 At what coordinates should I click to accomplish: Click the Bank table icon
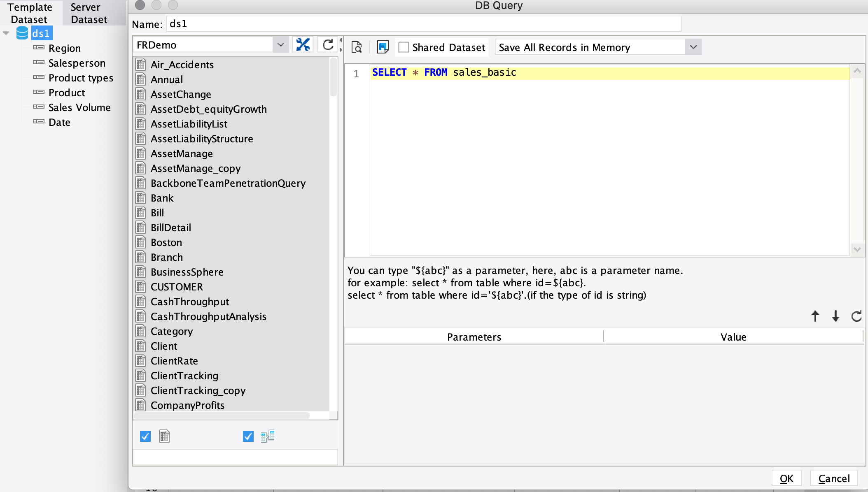click(x=141, y=198)
